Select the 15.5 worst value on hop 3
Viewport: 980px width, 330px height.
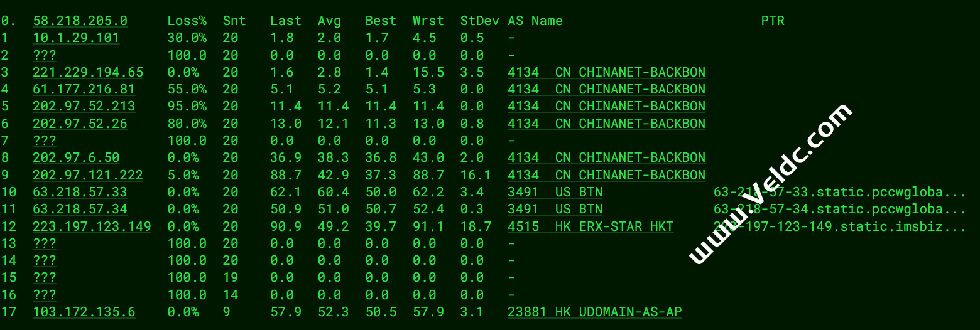[428, 72]
